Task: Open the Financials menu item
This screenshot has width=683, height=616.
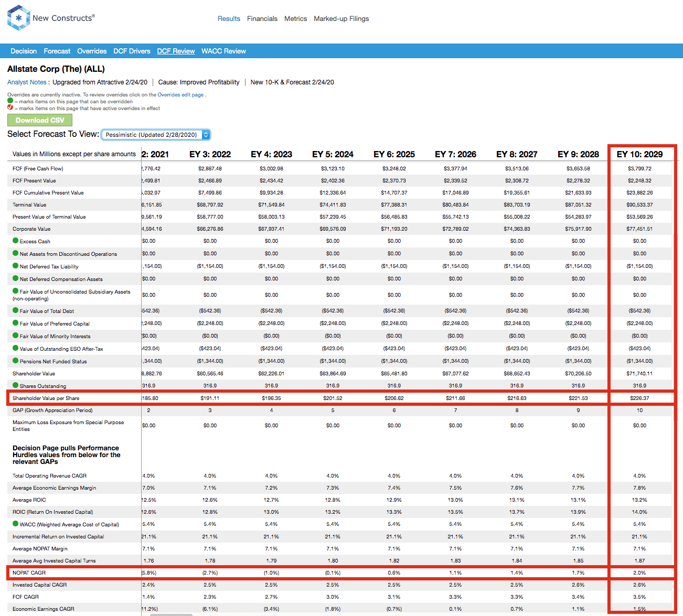Action: (262, 18)
